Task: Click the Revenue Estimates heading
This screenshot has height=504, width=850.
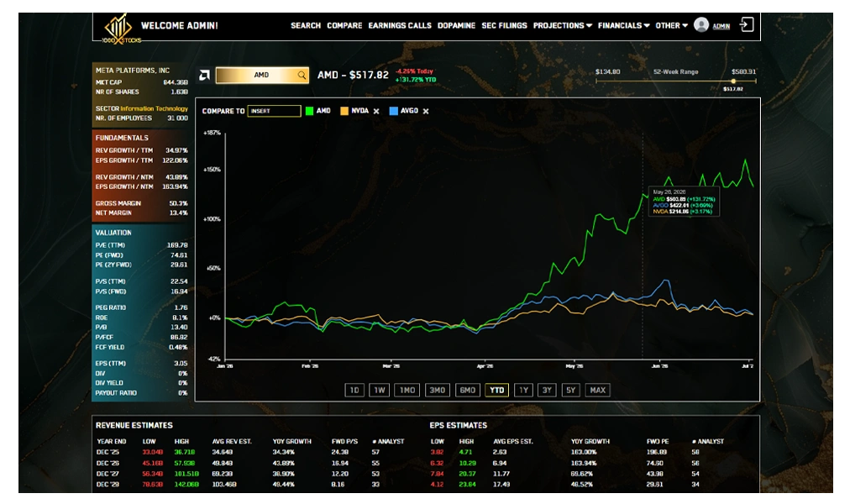Action: pyautogui.click(x=134, y=425)
